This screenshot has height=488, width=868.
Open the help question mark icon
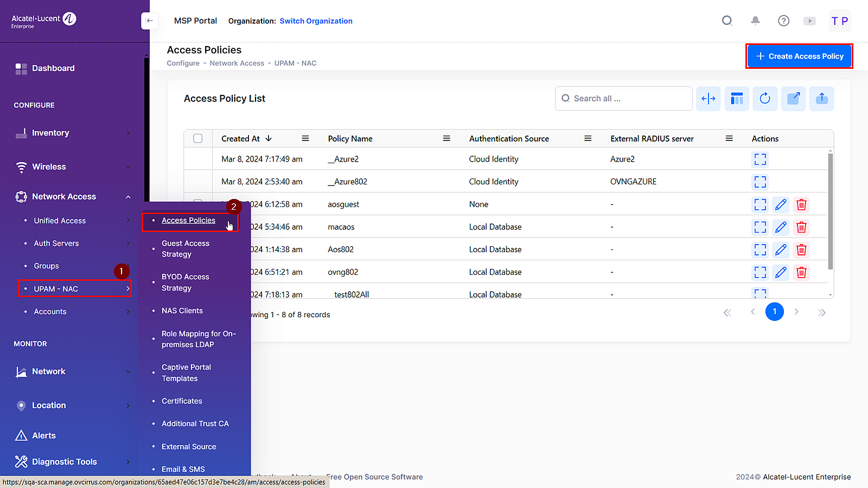(x=783, y=21)
